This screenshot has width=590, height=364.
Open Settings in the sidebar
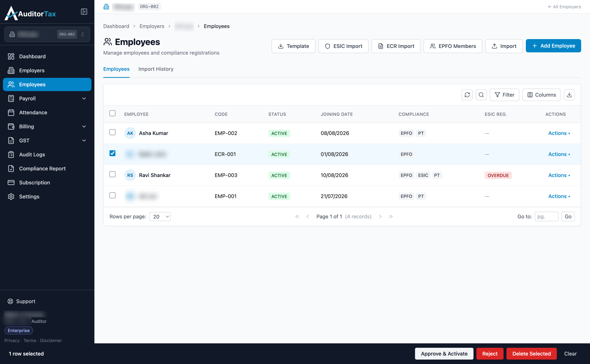point(47,196)
